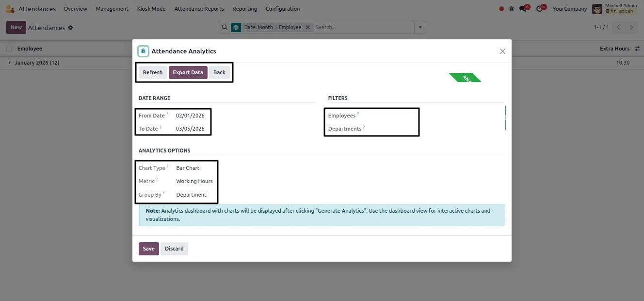
Task: Click the hr_atten database label
Action: tap(621, 11)
